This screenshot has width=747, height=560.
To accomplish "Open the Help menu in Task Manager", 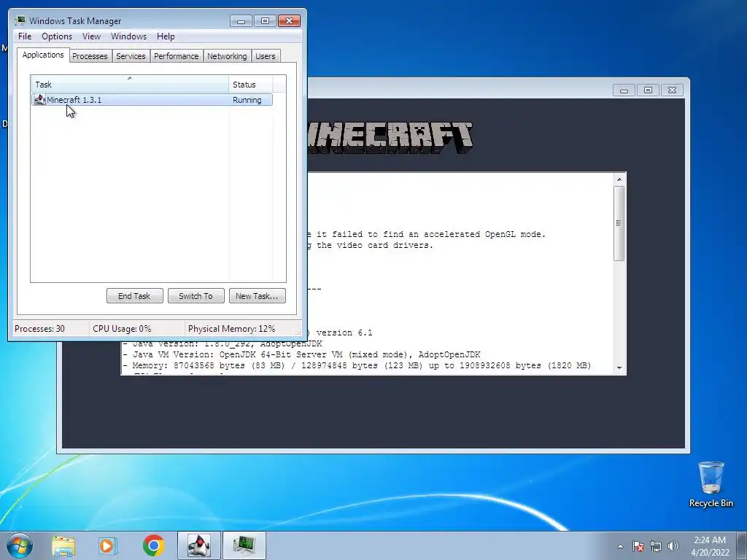I will tap(166, 36).
